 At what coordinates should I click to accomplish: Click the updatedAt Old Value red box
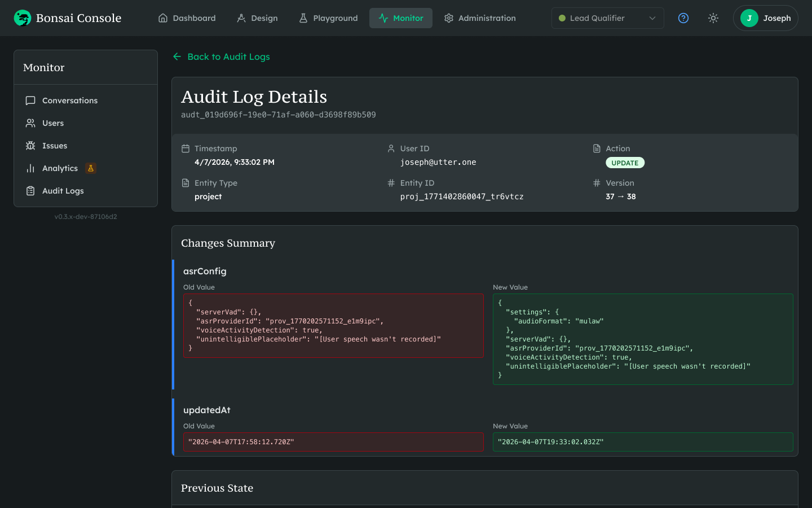click(333, 442)
